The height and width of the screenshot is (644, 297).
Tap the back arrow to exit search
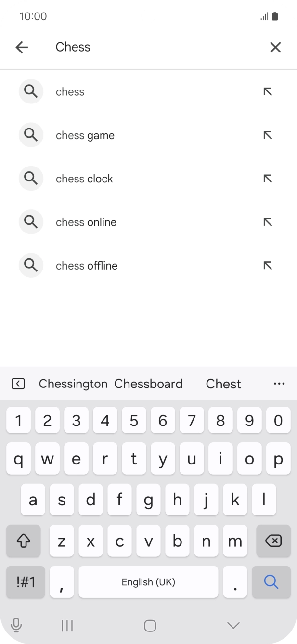pyautogui.click(x=22, y=47)
